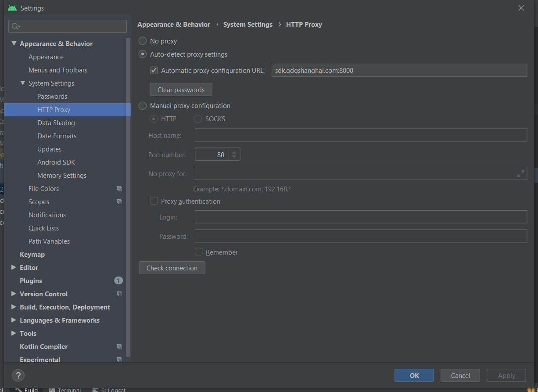The height and width of the screenshot is (392, 538).
Task: Open Quick Lists settings
Action: click(x=44, y=228)
